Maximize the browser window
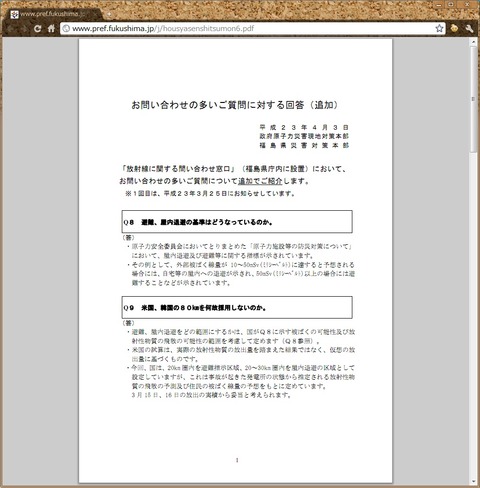This screenshot has width=480, height=488. (x=451, y=5)
